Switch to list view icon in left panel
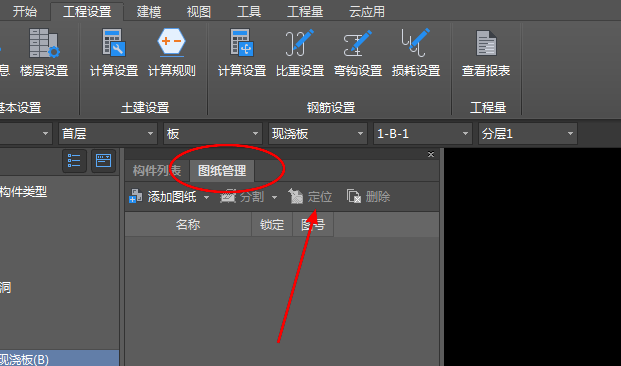This screenshot has height=366, width=621. click(74, 161)
